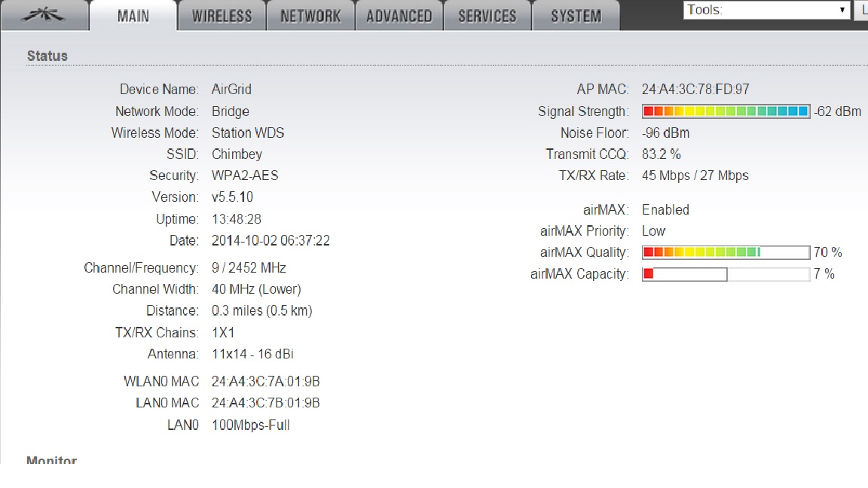The image size is (868, 488).
Task: Click the Station WDS value
Action: click(x=248, y=133)
